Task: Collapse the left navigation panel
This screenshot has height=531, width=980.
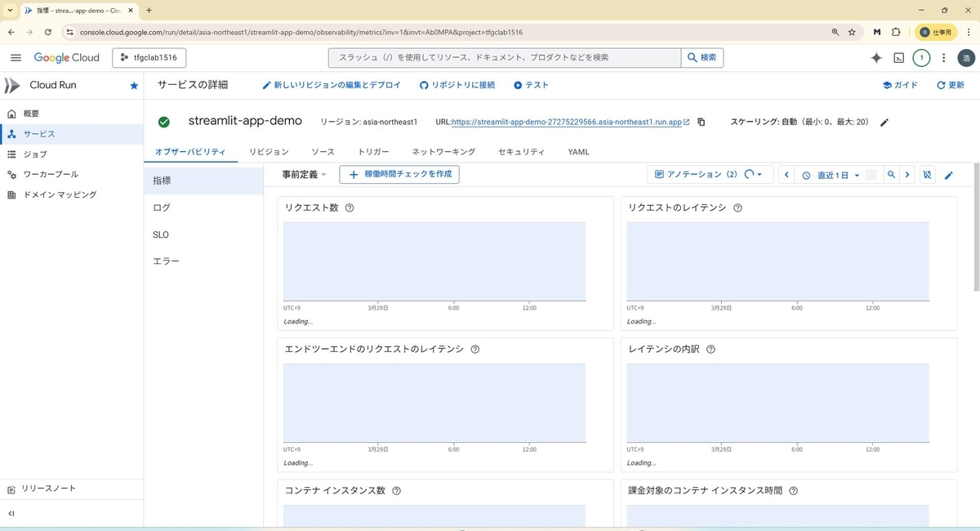Action: coord(11,514)
